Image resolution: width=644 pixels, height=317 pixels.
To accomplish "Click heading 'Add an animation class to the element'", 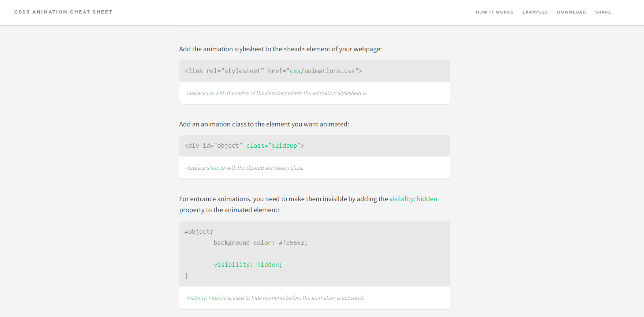I will point(264,124).
